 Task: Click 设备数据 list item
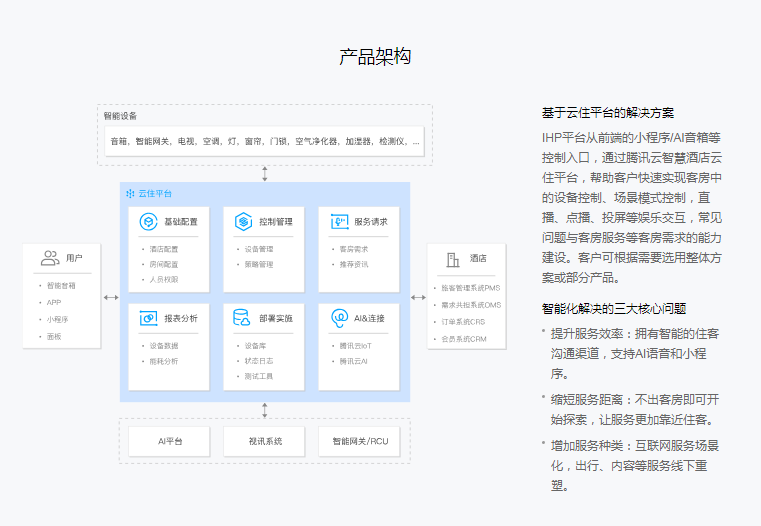point(164,346)
